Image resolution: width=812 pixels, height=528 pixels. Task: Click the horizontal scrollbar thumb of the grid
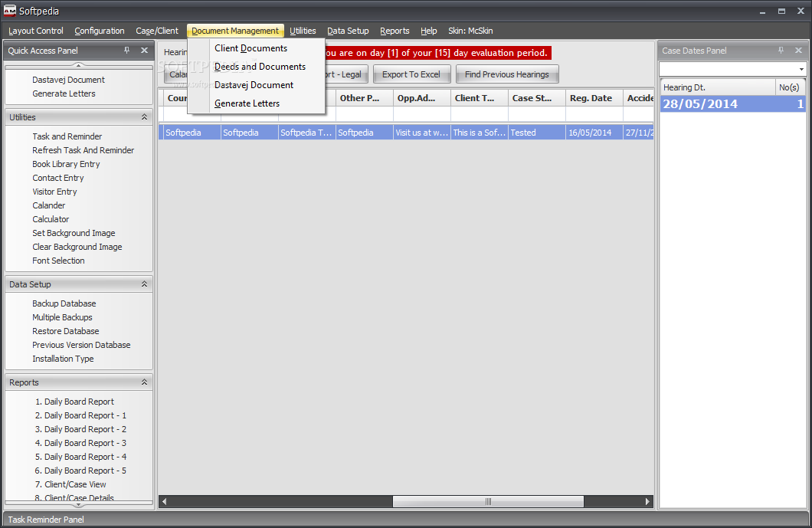point(488,501)
